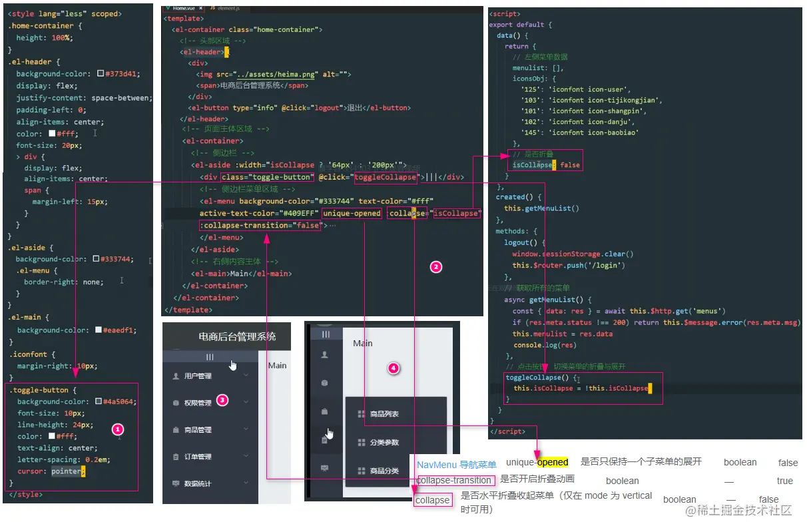Click the JS icon on element.js tab
Image resolution: width=807 pixels, height=532 pixels.
pyautogui.click(x=213, y=7)
